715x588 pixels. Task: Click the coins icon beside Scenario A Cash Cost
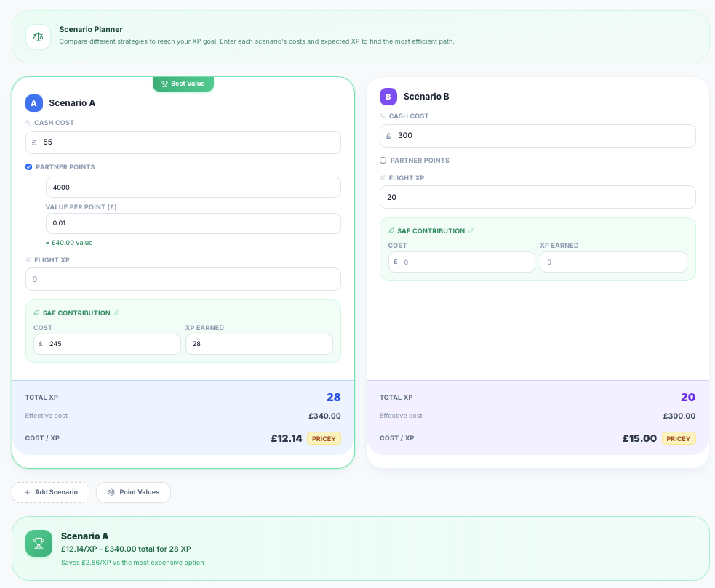pos(28,123)
